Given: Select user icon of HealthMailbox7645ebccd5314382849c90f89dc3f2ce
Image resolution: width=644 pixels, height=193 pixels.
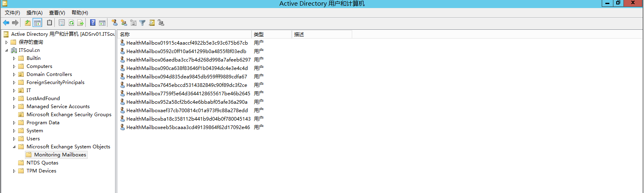Looking at the screenshot, I should point(123,85).
